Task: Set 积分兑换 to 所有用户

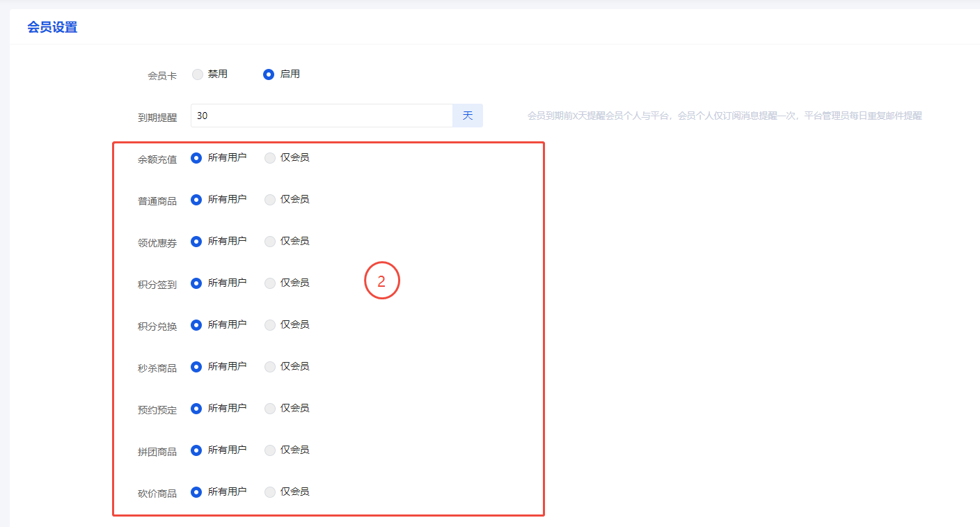Action: [x=196, y=325]
